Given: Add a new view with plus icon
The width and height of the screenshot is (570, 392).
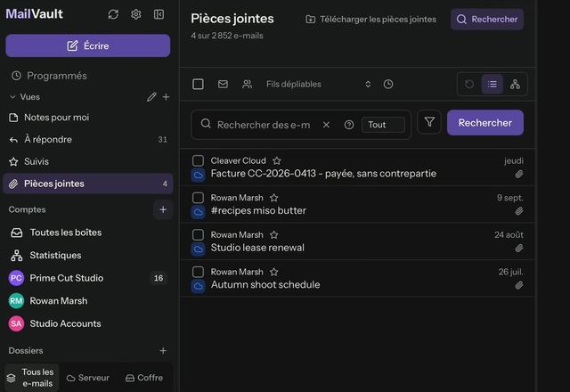Looking at the screenshot, I should pos(166,97).
